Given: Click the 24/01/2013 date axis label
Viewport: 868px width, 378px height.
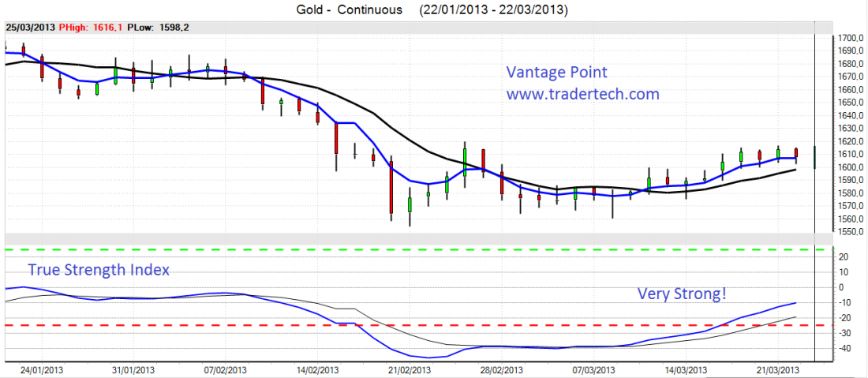Looking at the screenshot, I should [x=42, y=369].
